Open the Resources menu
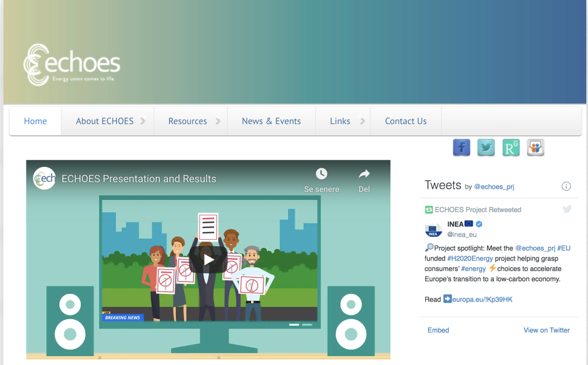 tap(191, 121)
